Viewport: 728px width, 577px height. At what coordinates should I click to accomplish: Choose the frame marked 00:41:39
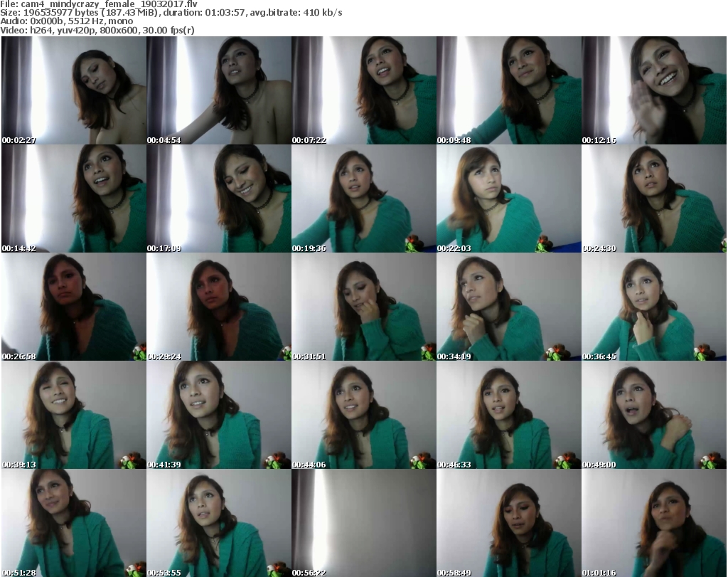(x=219, y=415)
